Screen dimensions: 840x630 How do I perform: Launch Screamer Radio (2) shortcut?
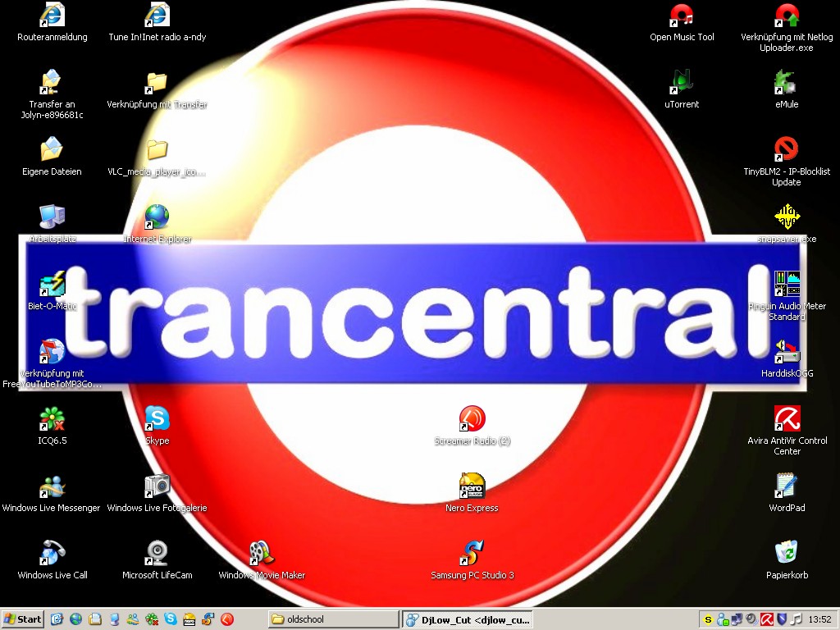pyautogui.click(x=472, y=419)
